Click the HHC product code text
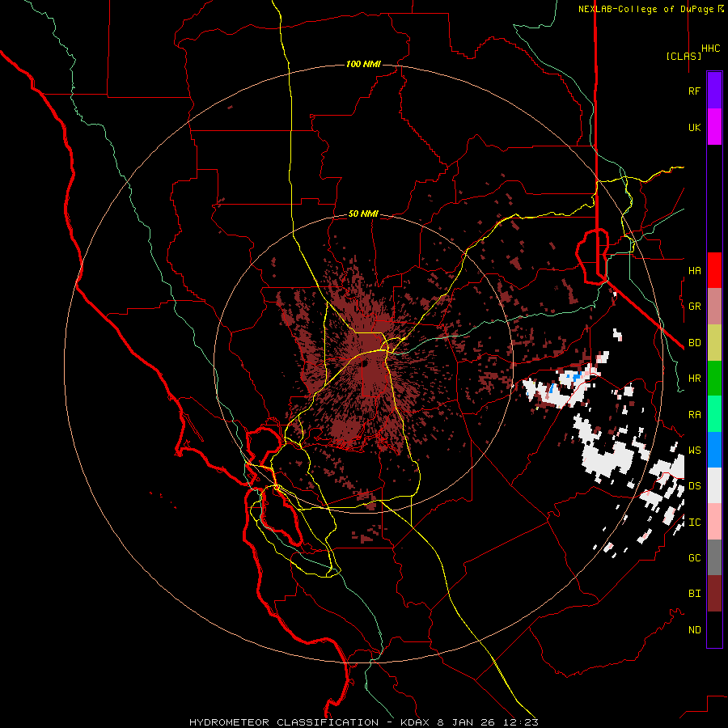The image size is (728, 728). click(711, 49)
